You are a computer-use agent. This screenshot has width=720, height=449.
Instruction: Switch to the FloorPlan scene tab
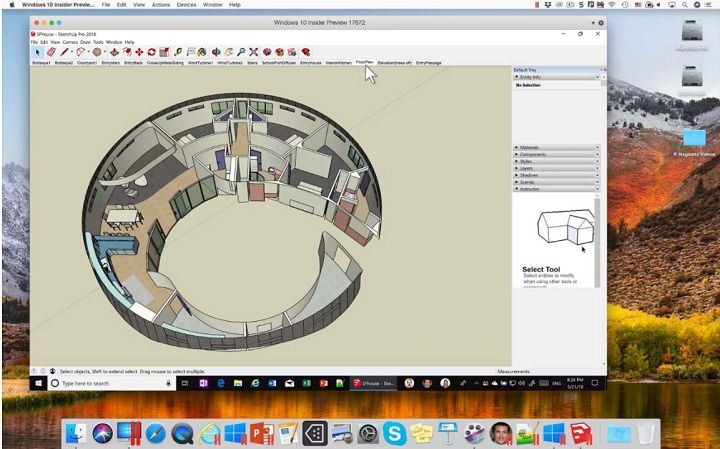click(x=364, y=62)
